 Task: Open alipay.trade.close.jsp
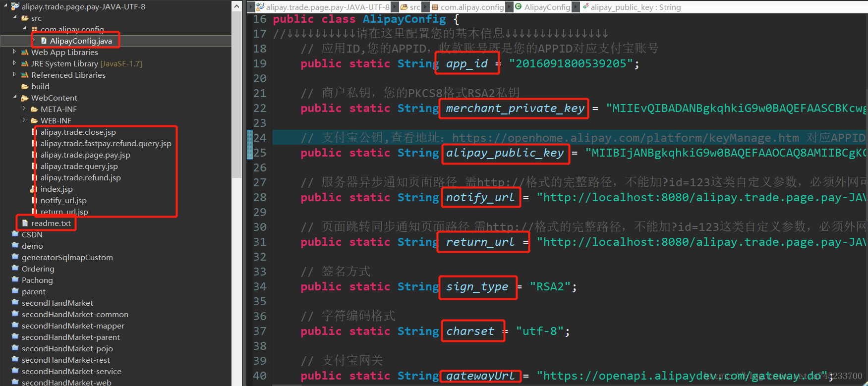tap(78, 132)
